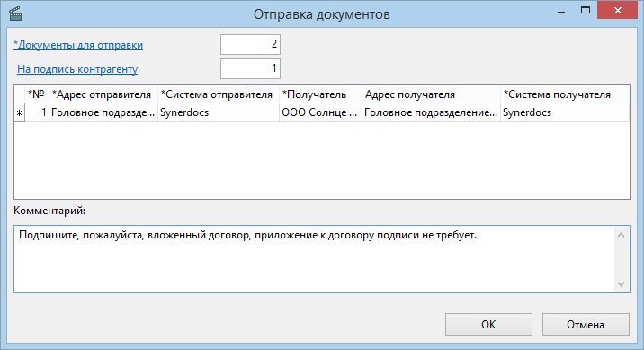
Task: Click the comment box scroll down arrow
Action: 621,283
